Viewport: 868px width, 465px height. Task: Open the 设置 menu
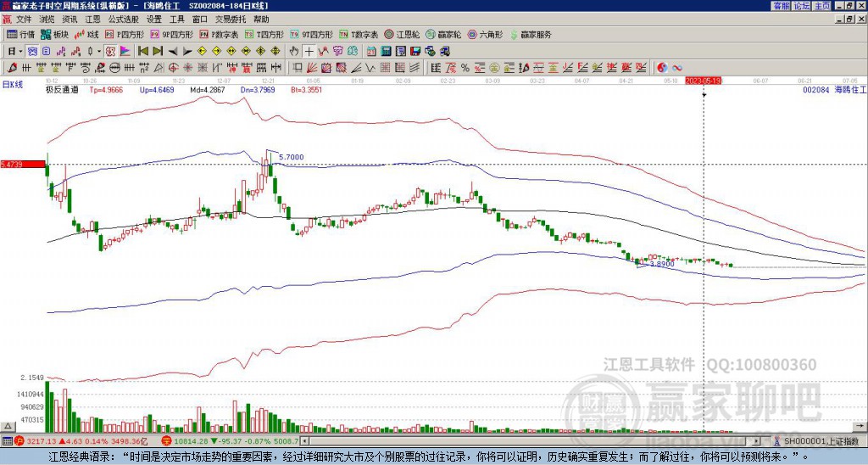tap(154, 20)
